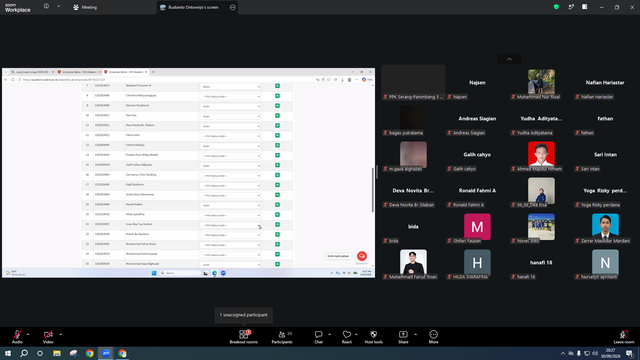
Task: Click the Leave room button
Action: click(624, 337)
